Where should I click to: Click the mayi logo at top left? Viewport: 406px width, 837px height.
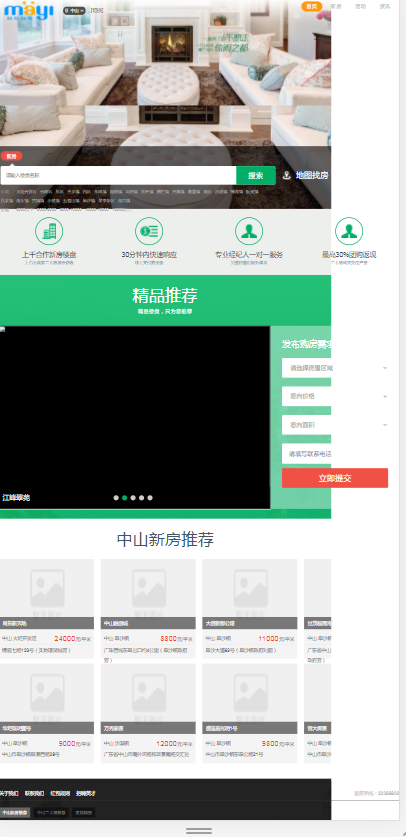tap(29, 10)
